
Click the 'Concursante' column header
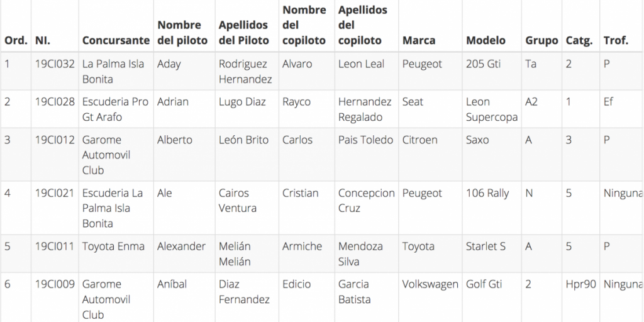pyautogui.click(x=116, y=40)
